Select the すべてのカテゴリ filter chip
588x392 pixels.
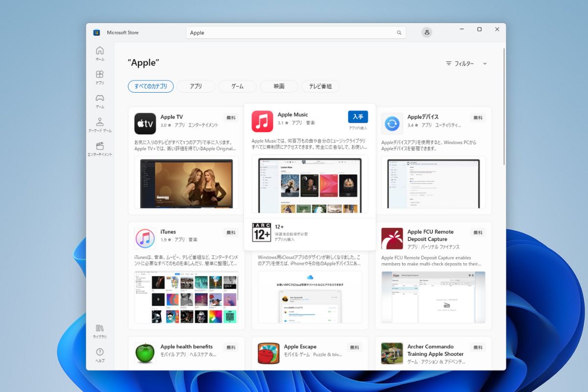click(x=152, y=86)
